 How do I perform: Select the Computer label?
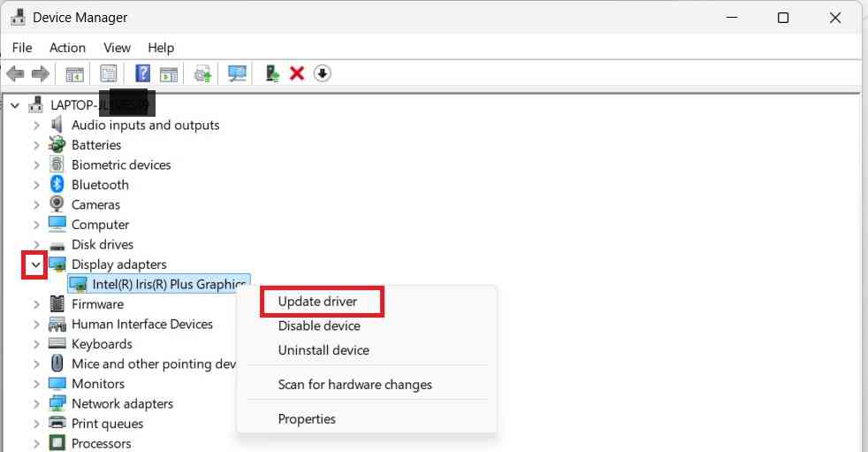pyautogui.click(x=100, y=225)
